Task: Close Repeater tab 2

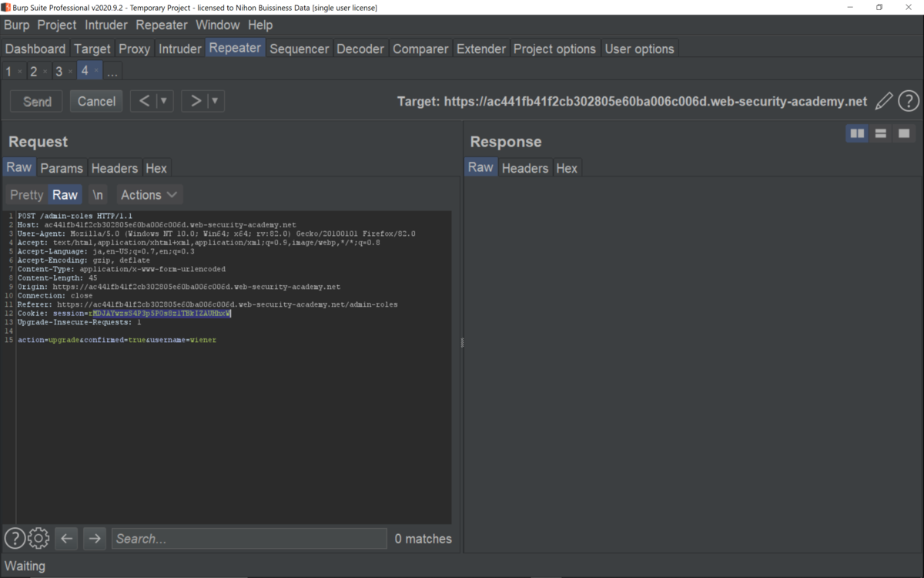Action: click(45, 72)
